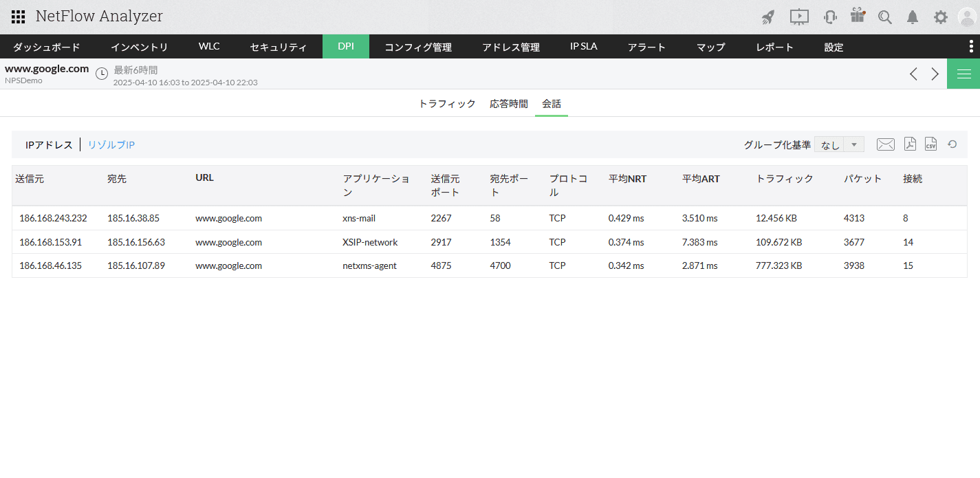Open the apps grid launcher icon

coord(19,17)
